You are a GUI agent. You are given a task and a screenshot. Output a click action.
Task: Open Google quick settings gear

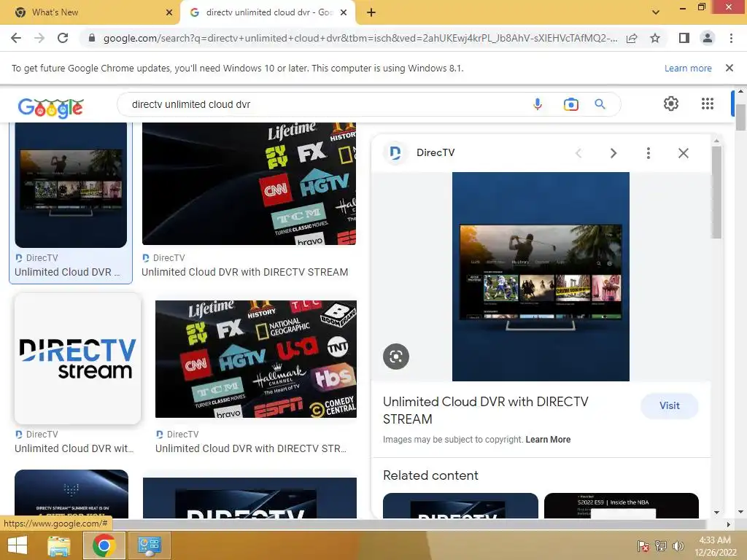pos(671,104)
